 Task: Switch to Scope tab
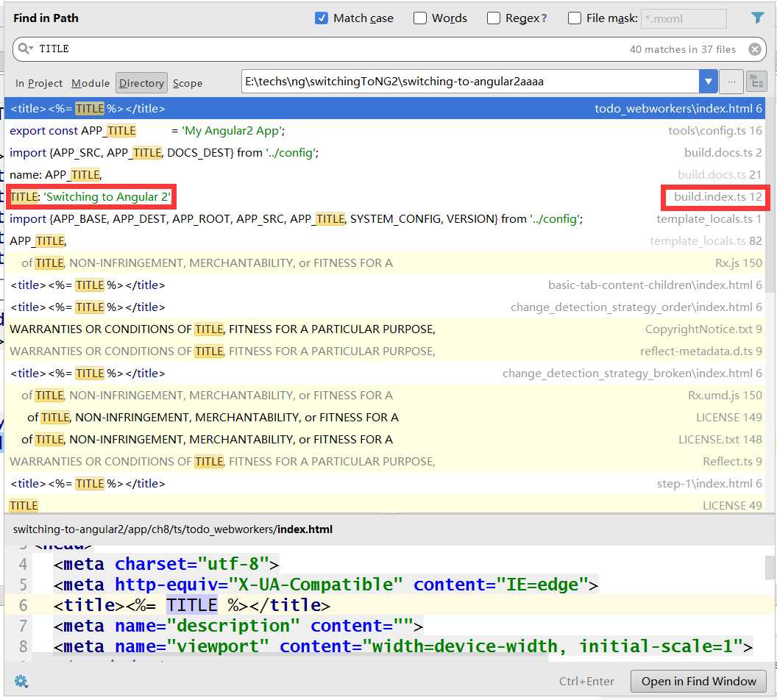pos(188,83)
